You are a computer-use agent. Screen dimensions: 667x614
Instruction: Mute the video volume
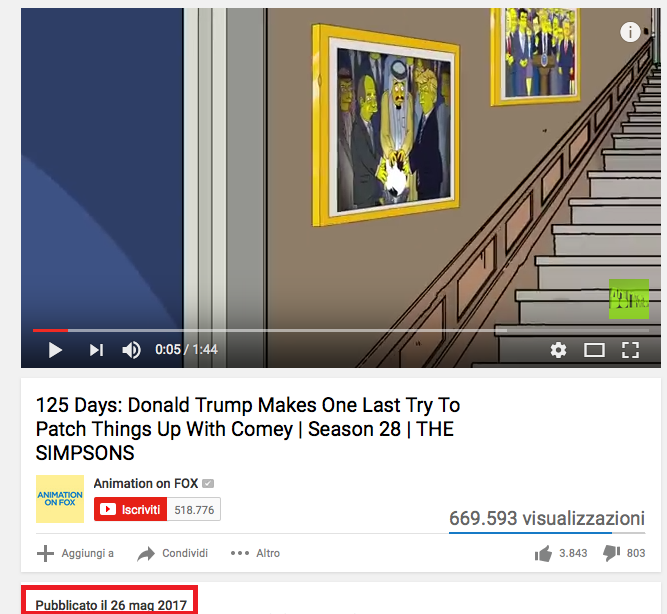131,350
